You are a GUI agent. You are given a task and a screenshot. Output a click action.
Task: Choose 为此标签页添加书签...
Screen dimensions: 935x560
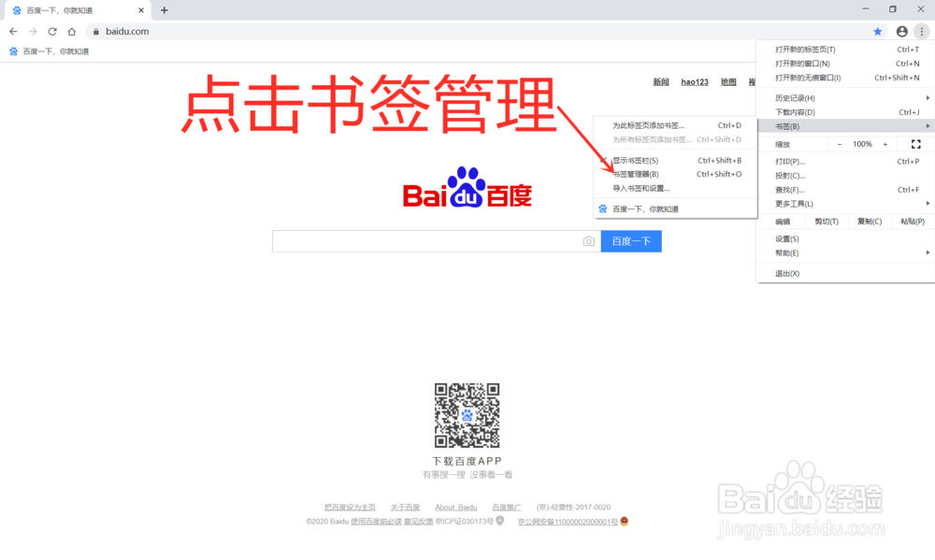[675, 125]
